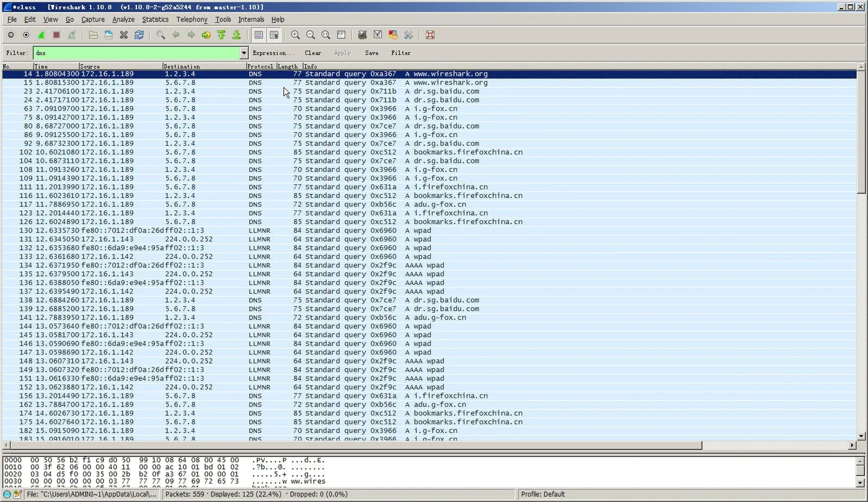
Task: Sort by the Destination column header
Action: pyautogui.click(x=205, y=66)
